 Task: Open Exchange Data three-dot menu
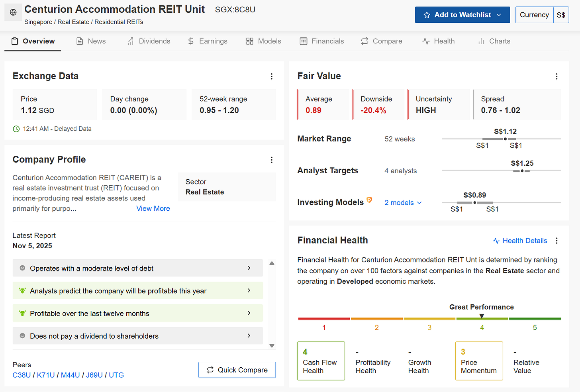coord(272,76)
